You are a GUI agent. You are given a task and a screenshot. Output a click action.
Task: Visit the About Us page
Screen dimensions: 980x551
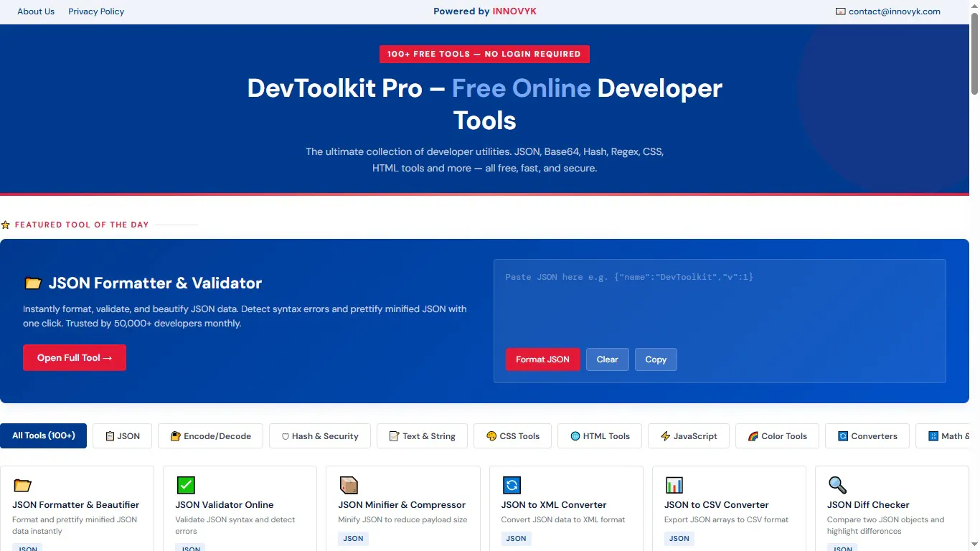[36, 11]
